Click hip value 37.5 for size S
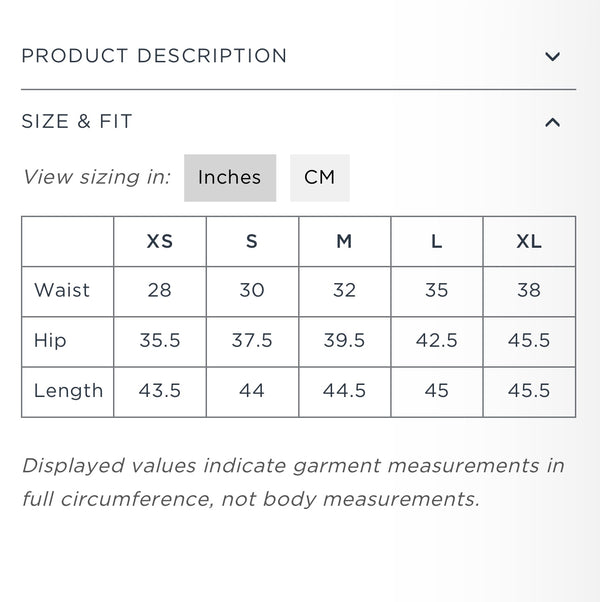Image resolution: width=600 pixels, height=602 pixels. [252, 340]
